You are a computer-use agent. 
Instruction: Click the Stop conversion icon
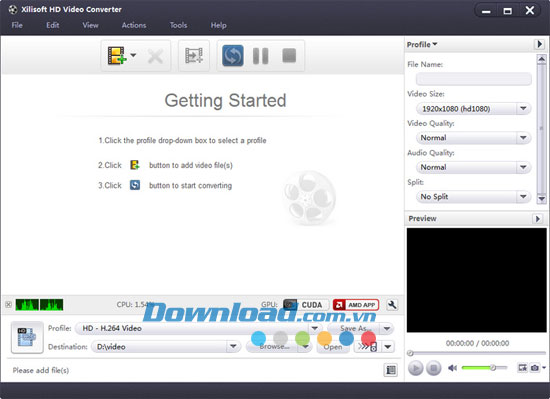point(289,55)
